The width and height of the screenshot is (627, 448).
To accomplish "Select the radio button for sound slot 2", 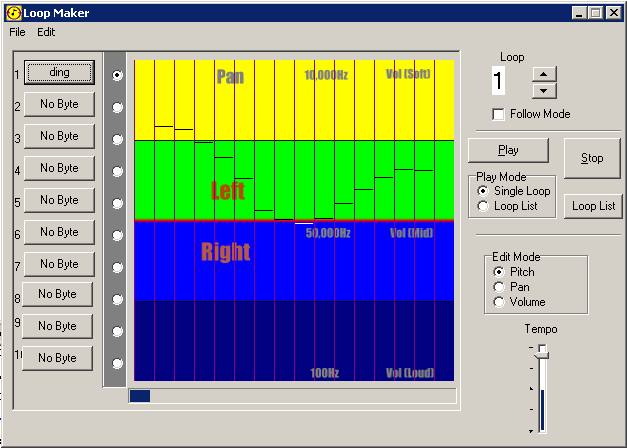I will pos(117,107).
